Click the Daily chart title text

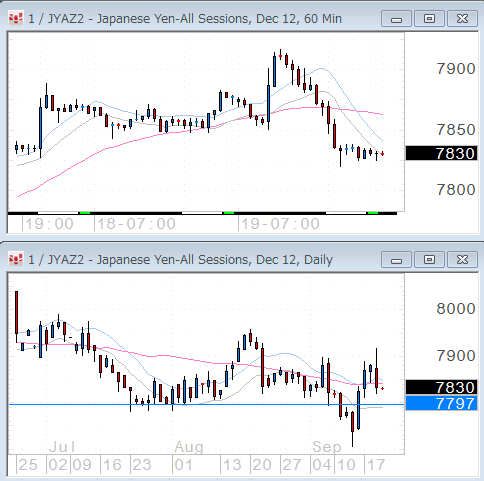pos(180,259)
